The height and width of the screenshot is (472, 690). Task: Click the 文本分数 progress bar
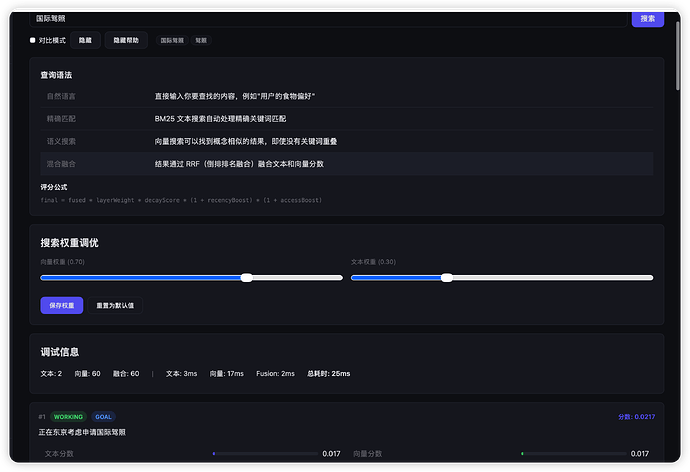pyautogui.click(x=265, y=454)
